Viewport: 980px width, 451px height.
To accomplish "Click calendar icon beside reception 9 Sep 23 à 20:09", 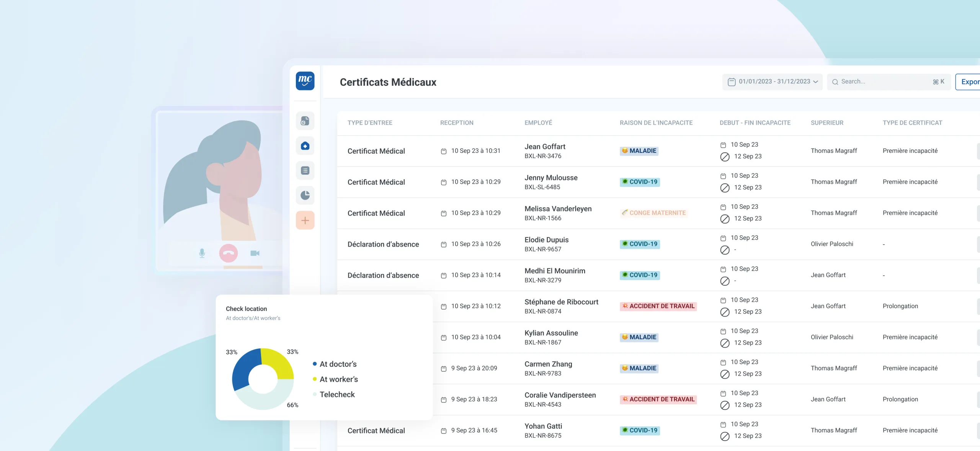I will [x=444, y=369].
